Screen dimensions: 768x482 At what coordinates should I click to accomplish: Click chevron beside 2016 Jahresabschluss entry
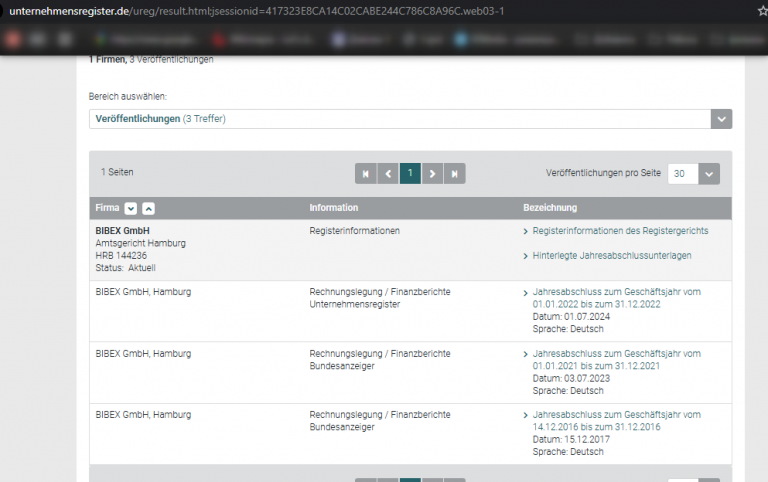pyautogui.click(x=526, y=415)
